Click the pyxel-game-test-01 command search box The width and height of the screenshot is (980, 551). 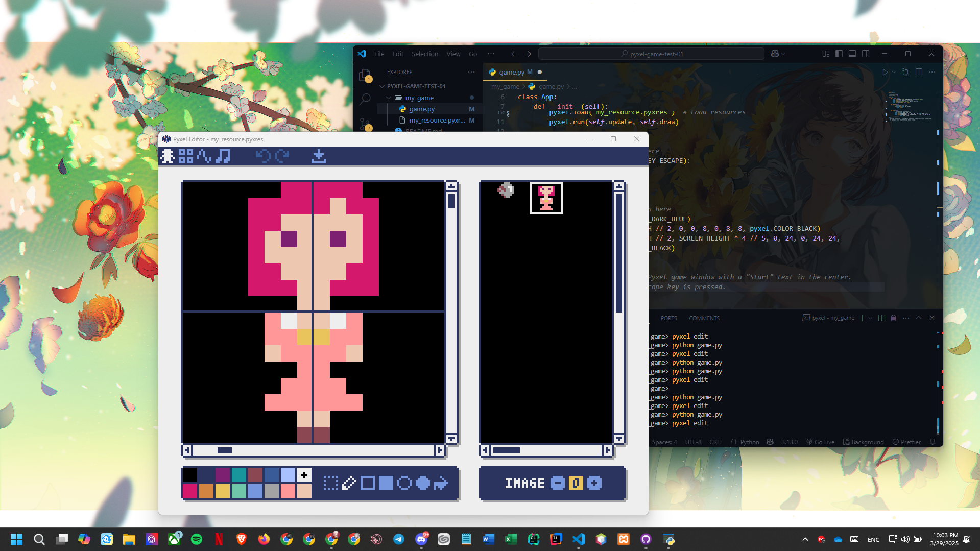pos(651,54)
